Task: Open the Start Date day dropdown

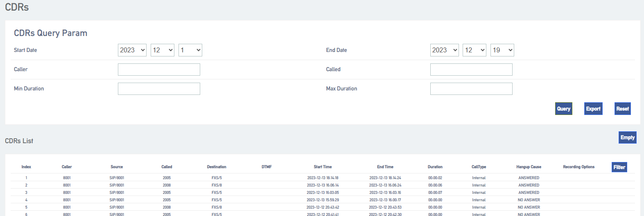Action: tap(190, 50)
